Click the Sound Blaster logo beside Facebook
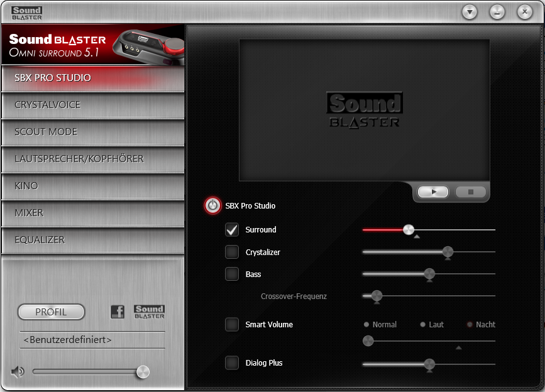 click(149, 312)
